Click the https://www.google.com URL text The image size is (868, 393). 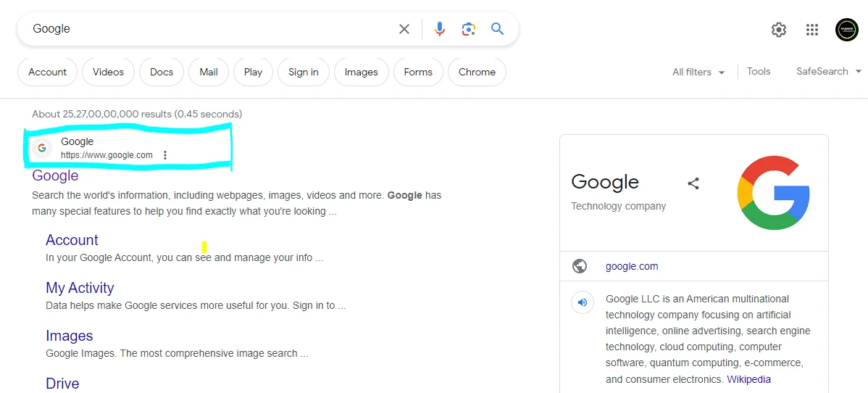[x=107, y=155]
